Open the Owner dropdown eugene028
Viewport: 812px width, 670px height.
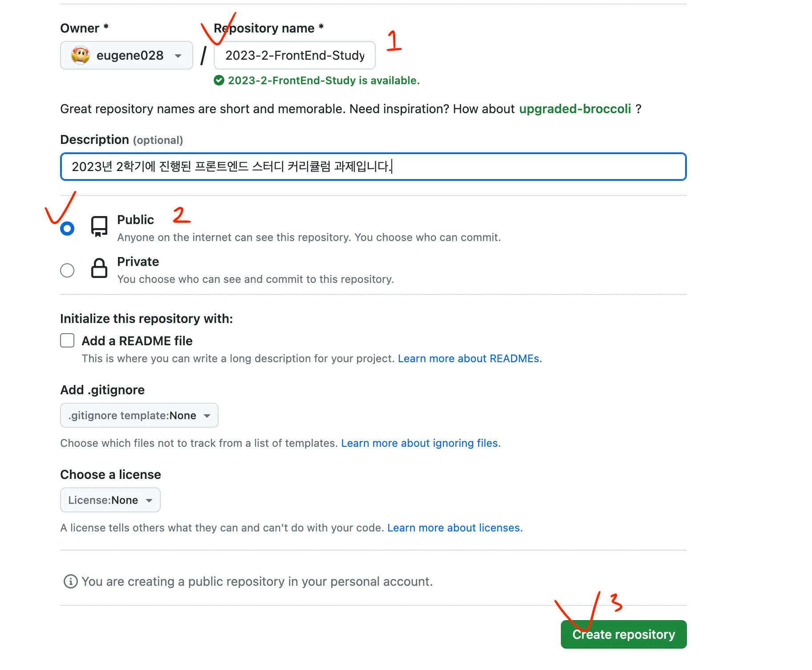[126, 55]
